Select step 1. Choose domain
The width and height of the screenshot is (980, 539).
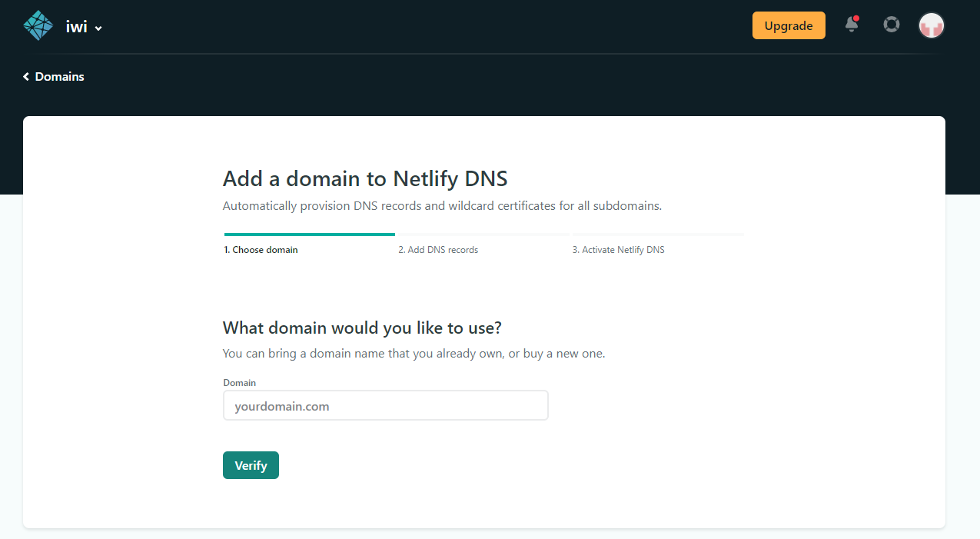click(x=261, y=250)
